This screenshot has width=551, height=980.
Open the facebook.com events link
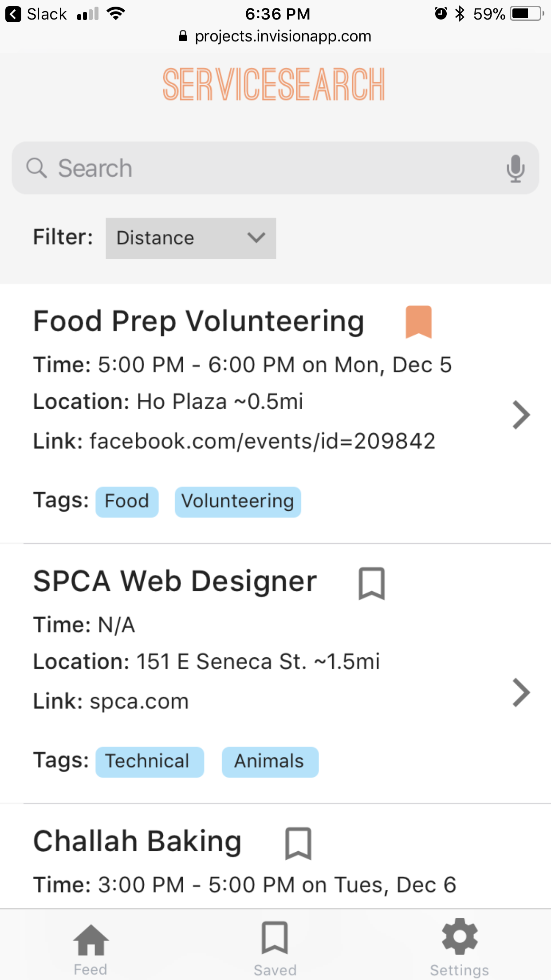point(262,442)
